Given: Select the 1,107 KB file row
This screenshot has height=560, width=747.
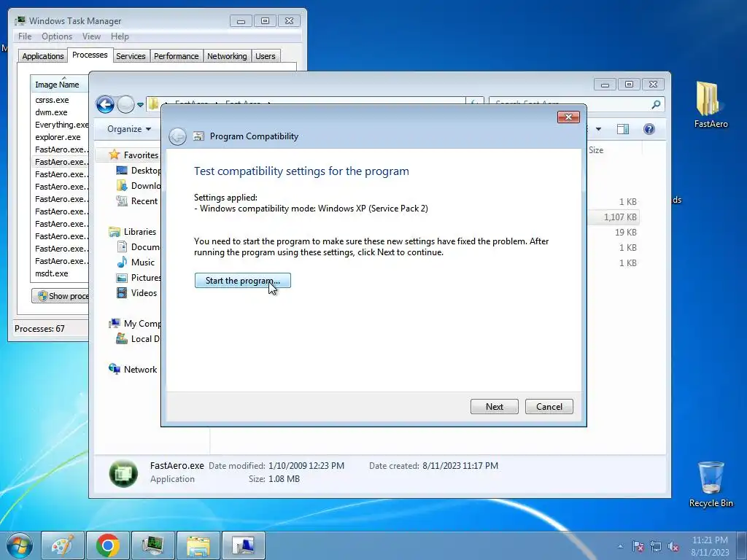Looking at the screenshot, I should [614, 217].
